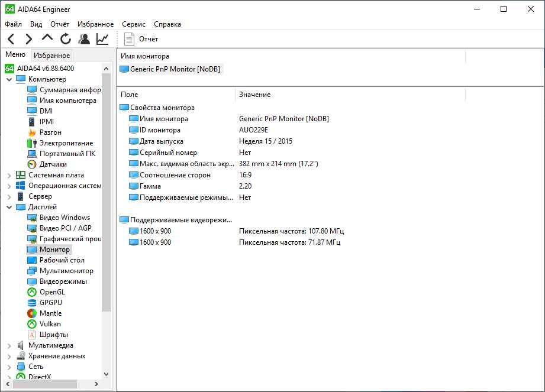Expand the Хранение данных tree node
Screen dimensions: 545x392
pyautogui.click(x=9, y=357)
